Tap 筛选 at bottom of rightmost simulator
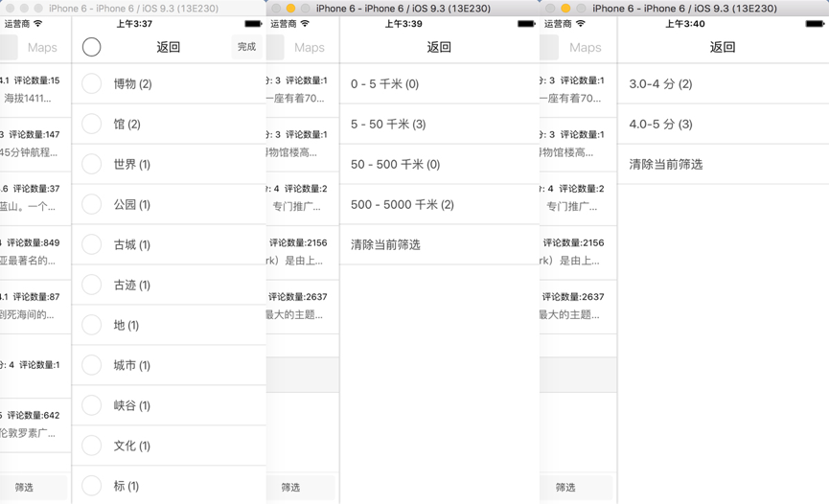This screenshot has width=829, height=504. click(565, 487)
